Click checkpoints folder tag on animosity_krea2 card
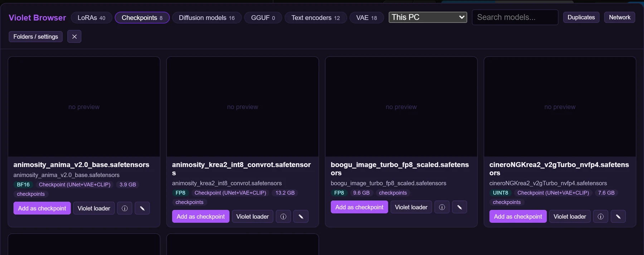Viewport: 644px width, 255px height. pos(190,202)
